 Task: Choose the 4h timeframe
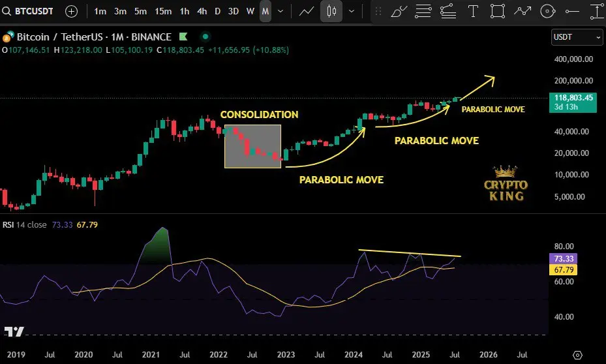pos(202,11)
